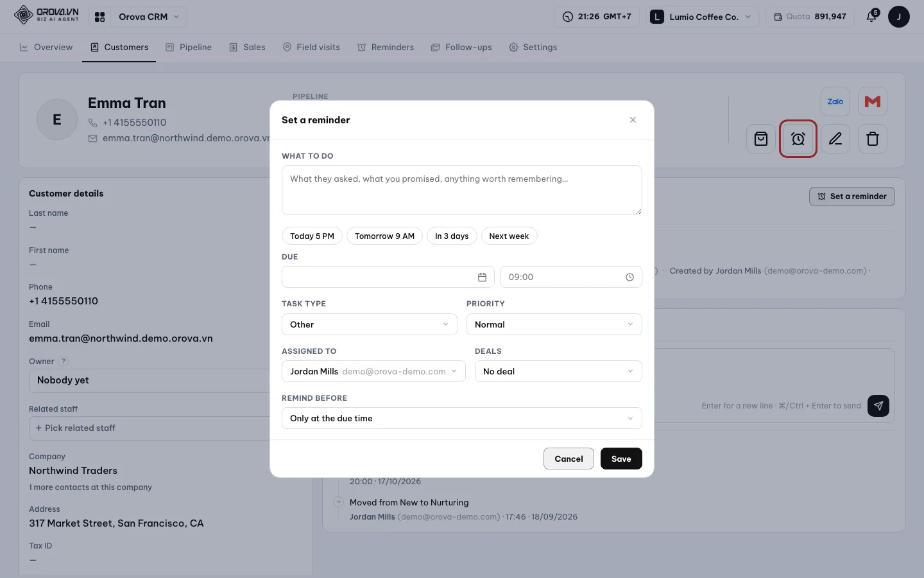924x578 pixels.
Task: Click the shopping bag order icon
Action: coord(761,139)
